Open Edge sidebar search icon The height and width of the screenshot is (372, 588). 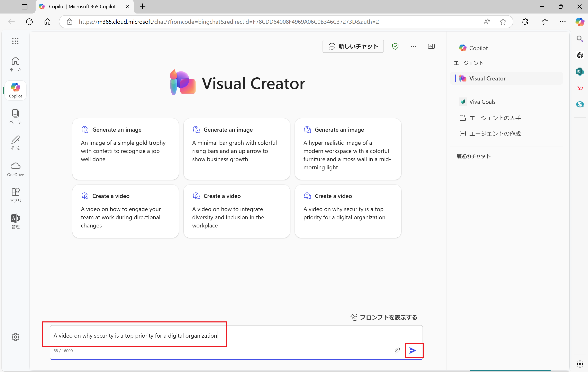(x=580, y=39)
